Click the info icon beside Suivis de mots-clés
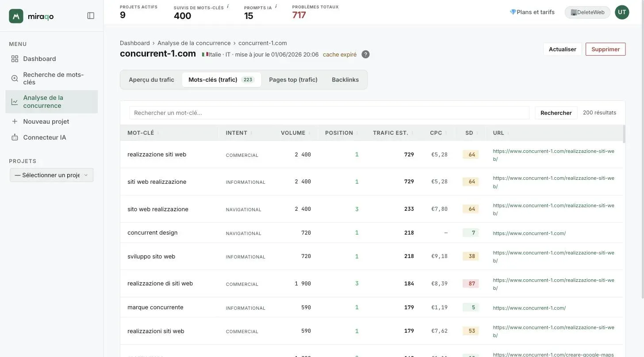Image resolution: width=644 pixels, height=357 pixels. tap(228, 7)
